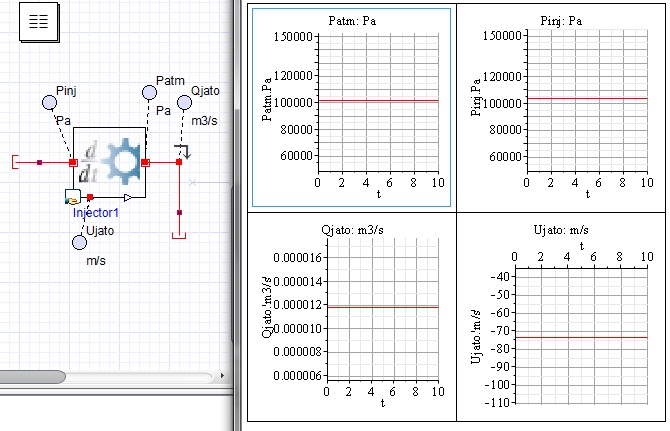Select the Ujato probe circle
Image resolution: width=670 pixels, height=431 pixels.
[80, 241]
